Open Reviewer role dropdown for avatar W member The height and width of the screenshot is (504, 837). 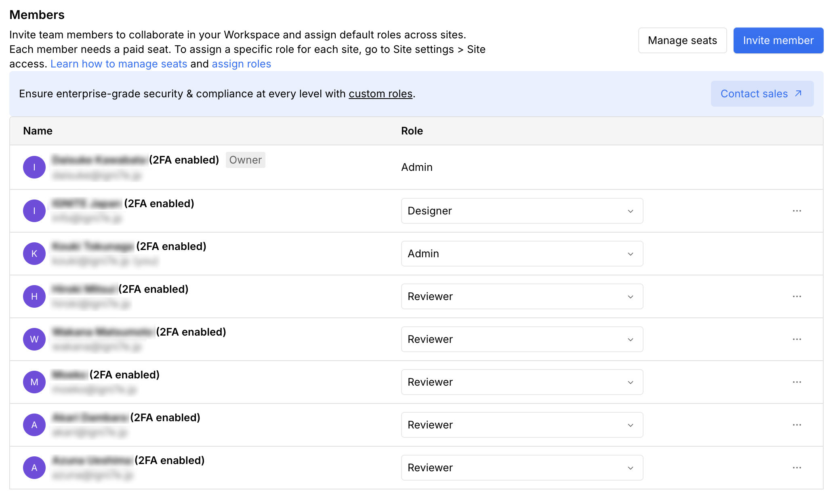pyautogui.click(x=522, y=339)
